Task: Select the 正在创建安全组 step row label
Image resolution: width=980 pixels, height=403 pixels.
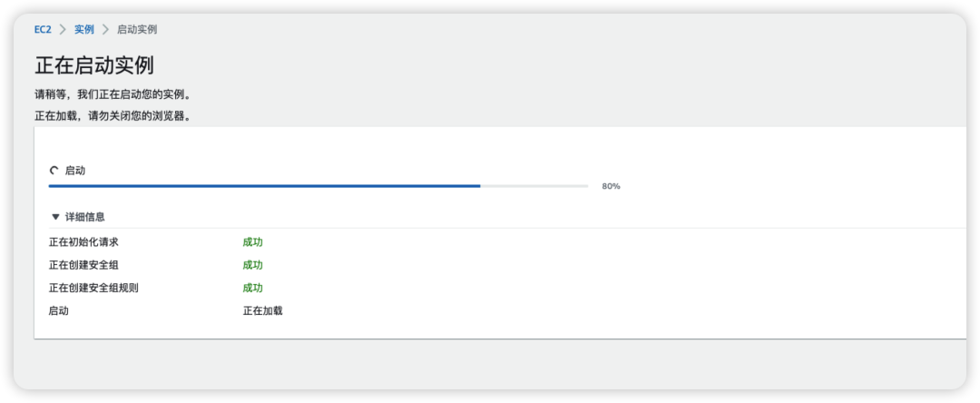Action: [83, 265]
